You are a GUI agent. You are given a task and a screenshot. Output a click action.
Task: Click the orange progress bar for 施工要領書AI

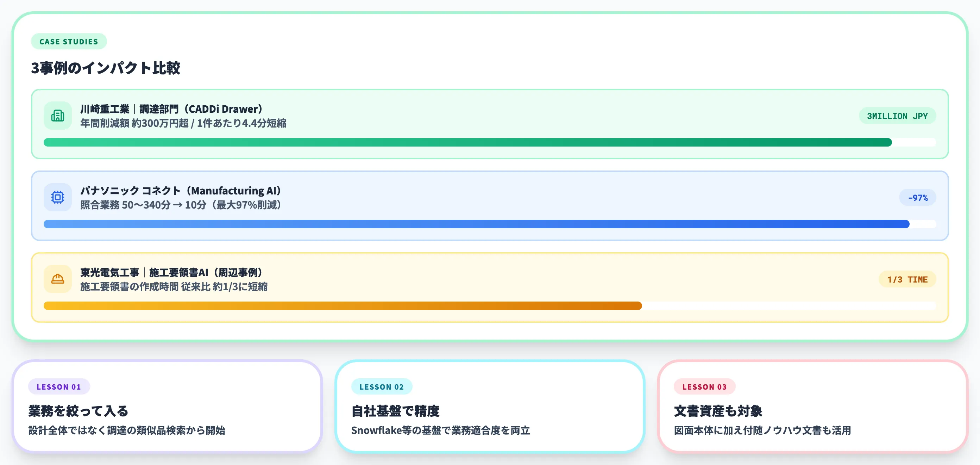(343, 305)
